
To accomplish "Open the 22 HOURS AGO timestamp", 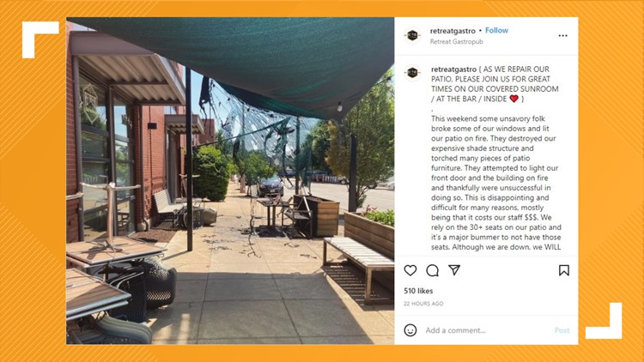I will [423, 304].
